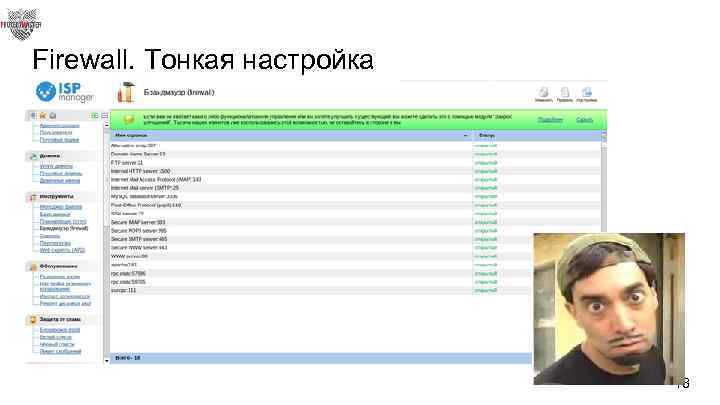This screenshot has height=405, width=720.
Task: Open the Web-скрипты (APS) sidebar link
Action: tap(62, 250)
